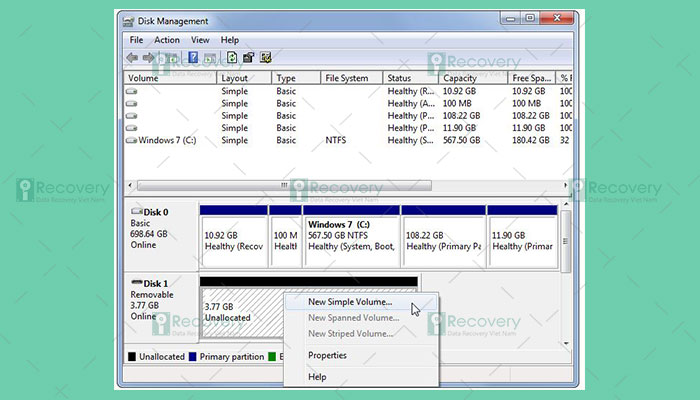This screenshot has width=700, height=400.
Task: Click the Disk 1 removable disk icon
Action: pyautogui.click(x=137, y=283)
